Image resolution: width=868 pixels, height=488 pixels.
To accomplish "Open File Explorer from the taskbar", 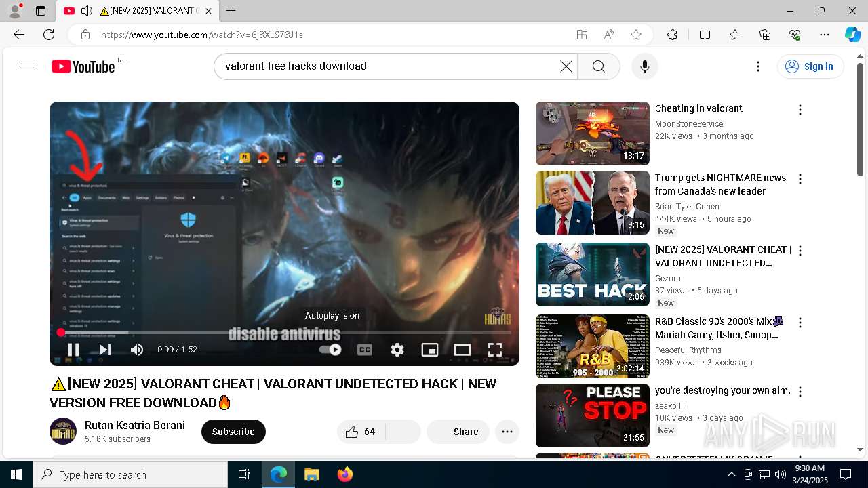I will [x=312, y=474].
